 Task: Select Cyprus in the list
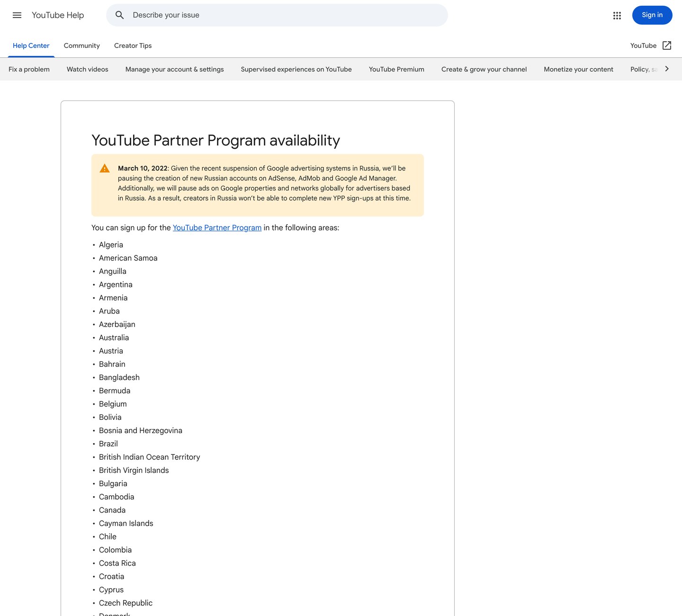[111, 589]
